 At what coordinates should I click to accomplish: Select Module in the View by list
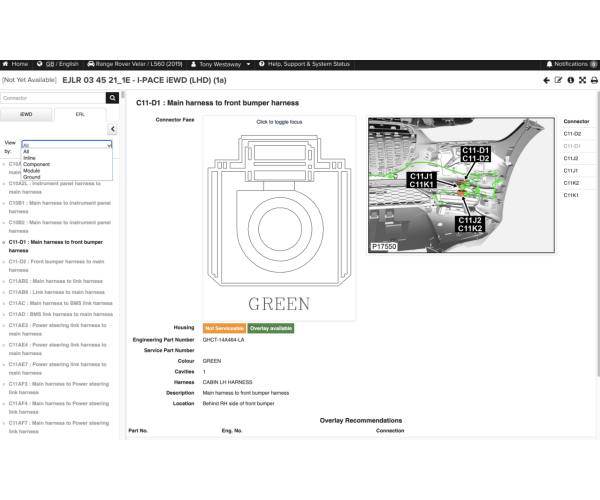coord(31,171)
